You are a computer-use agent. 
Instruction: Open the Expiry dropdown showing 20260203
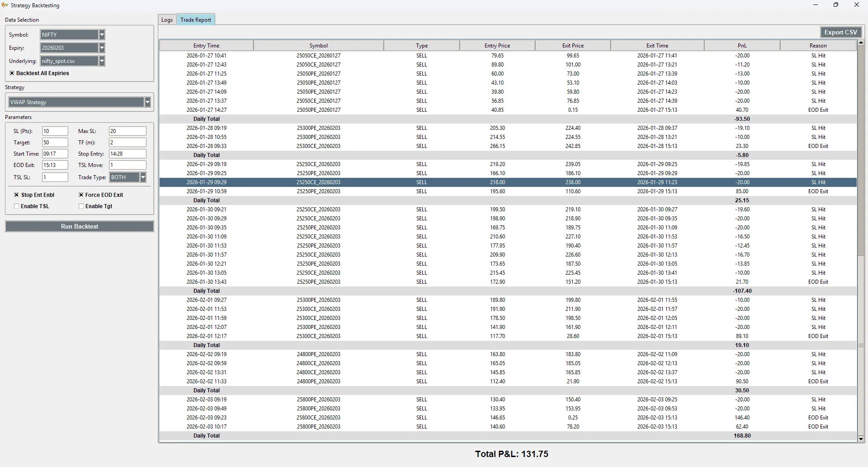click(x=102, y=48)
